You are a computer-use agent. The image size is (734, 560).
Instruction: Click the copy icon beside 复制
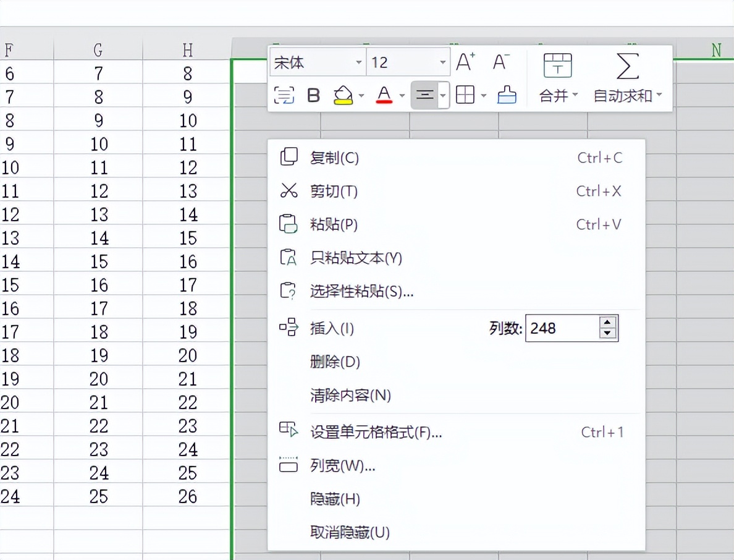coord(289,158)
